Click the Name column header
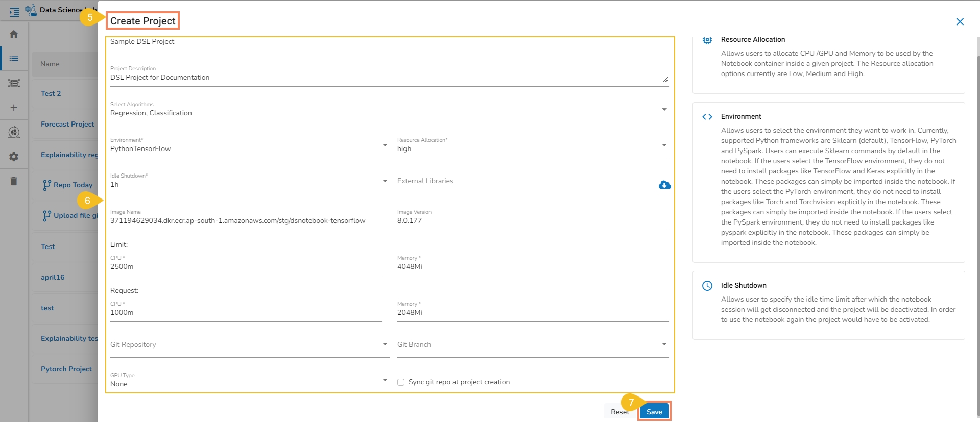980x422 pixels. 50,64
